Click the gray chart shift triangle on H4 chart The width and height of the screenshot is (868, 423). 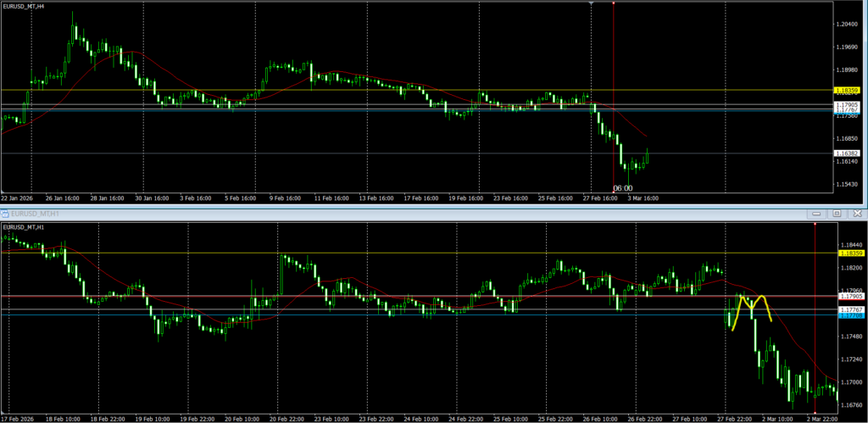click(591, 3)
